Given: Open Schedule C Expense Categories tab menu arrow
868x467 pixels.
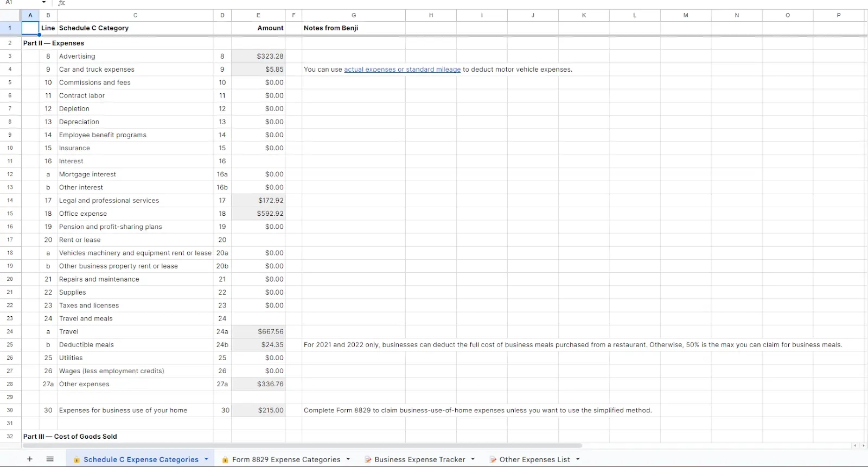Looking at the screenshot, I should [206, 459].
